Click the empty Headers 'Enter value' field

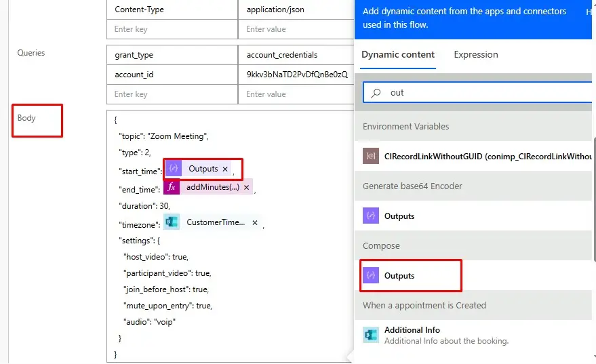pyautogui.click(x=296, y=29)
